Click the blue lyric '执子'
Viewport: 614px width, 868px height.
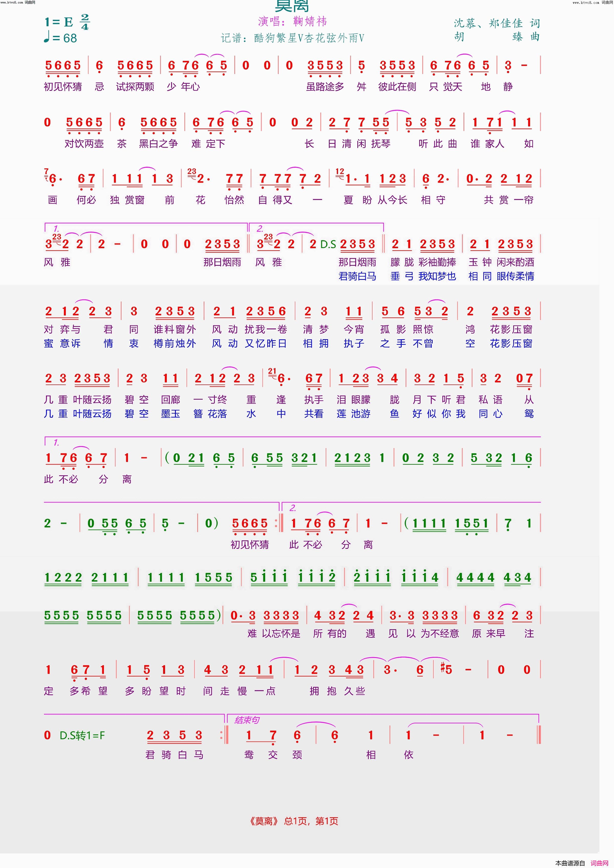click(x=354, y=344)
